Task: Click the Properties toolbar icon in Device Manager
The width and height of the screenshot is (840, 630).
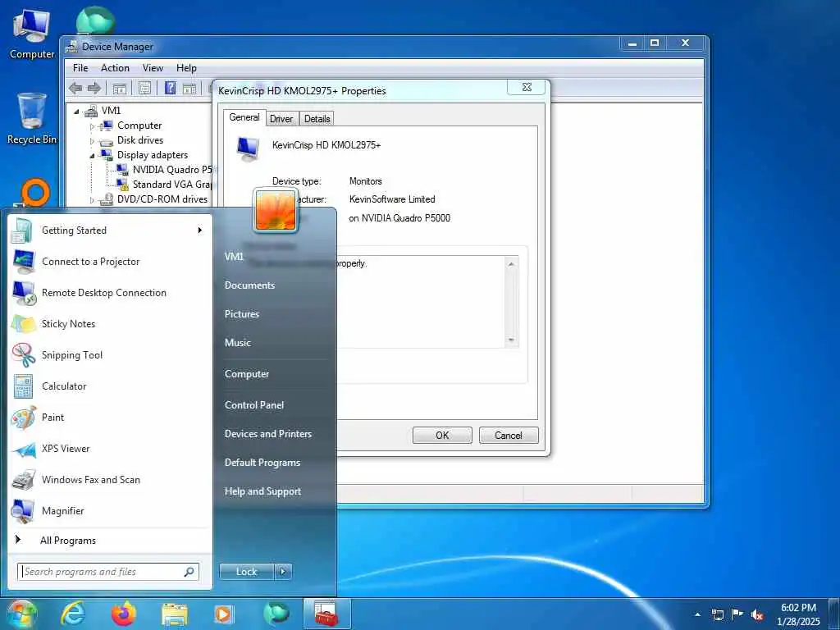Action: [x=144, y=89]
